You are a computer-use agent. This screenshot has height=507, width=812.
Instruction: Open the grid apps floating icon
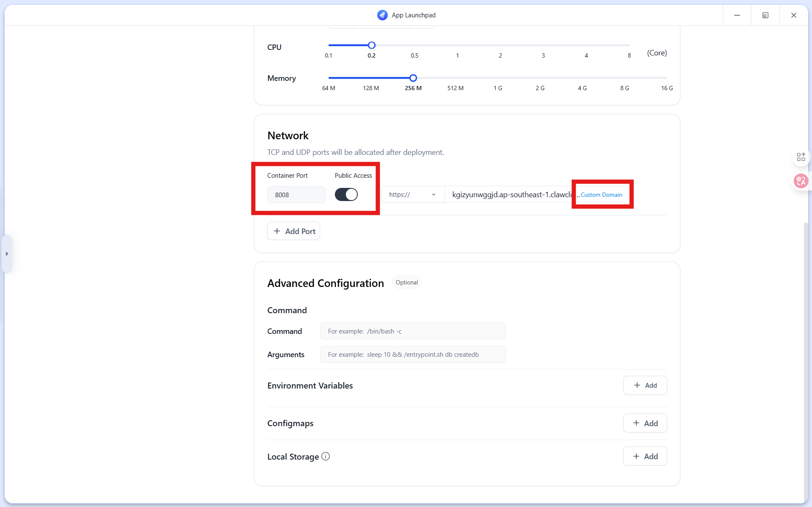pyautogui.click(x=801, y=157)
